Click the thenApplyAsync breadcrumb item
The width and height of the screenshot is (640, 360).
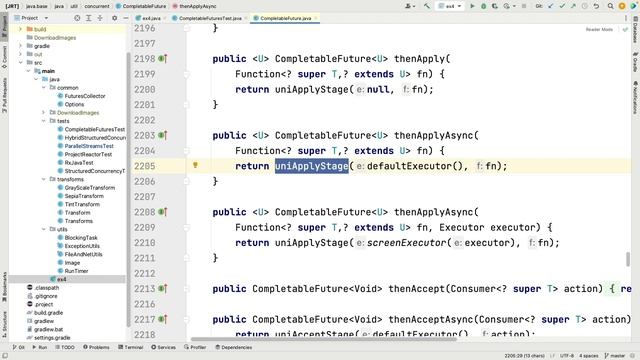pyautogui.click(x=194, y=6)
